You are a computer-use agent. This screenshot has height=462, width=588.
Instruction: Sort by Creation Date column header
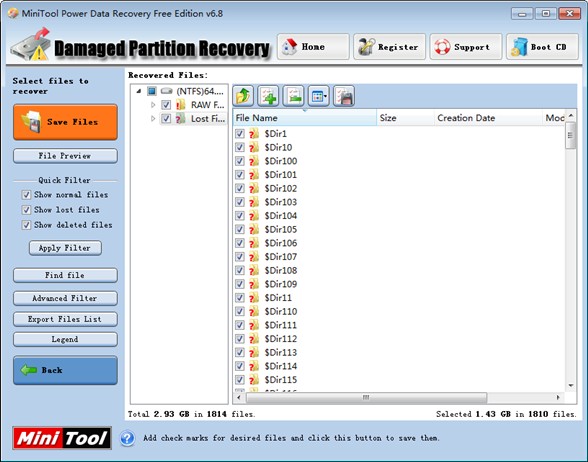(x=488, y=118)
